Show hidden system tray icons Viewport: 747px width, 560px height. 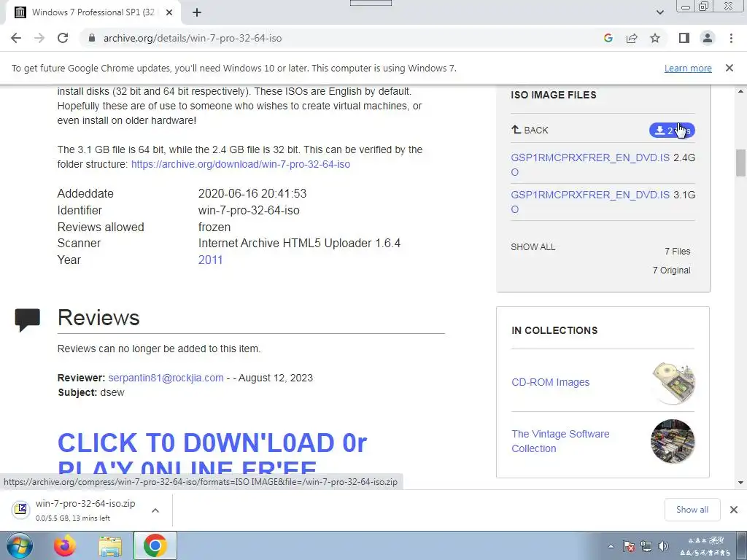[x=611, y=546]
